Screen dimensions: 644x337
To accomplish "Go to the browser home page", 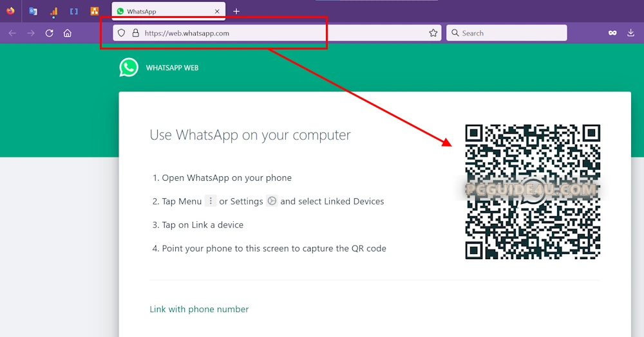I will [x=68, y=33].
